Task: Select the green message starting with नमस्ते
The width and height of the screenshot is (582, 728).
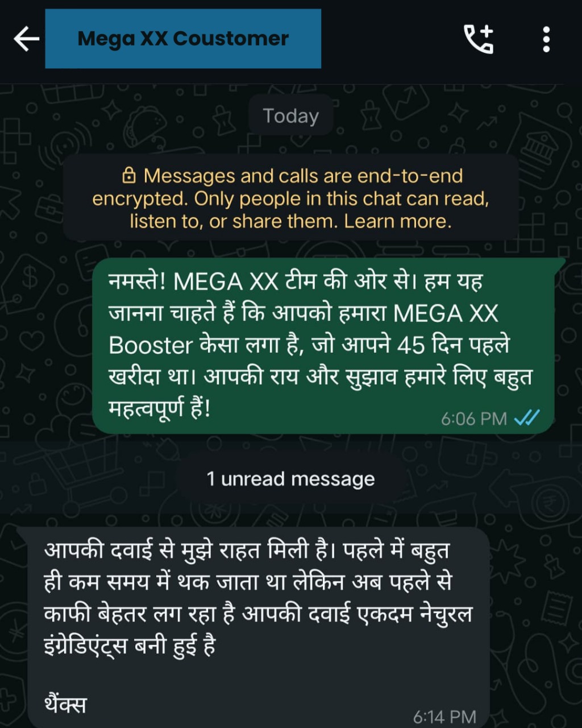Action: (323, 346)
